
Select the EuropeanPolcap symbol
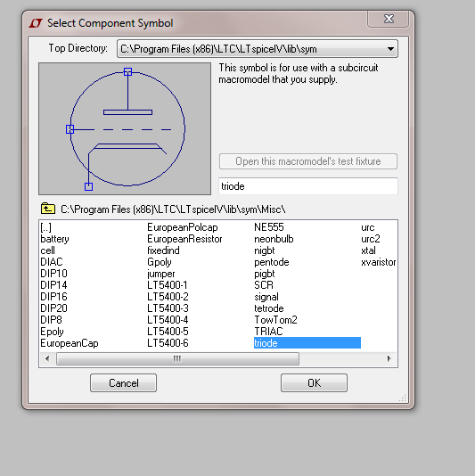pyautogui.click(x=183, y=227)
